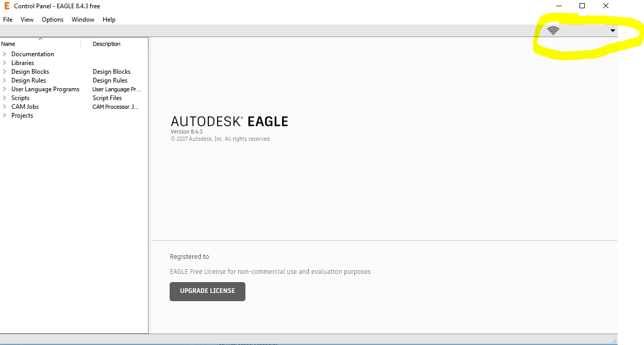Click 'Version 8.4.3' text

pyautogui.click(x=187, y=132)
